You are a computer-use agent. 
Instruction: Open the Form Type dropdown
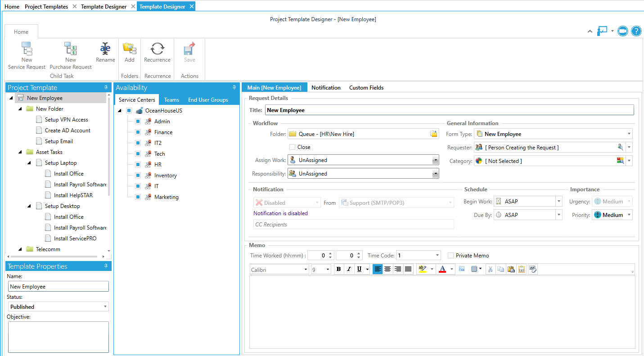tap(629, 134)
